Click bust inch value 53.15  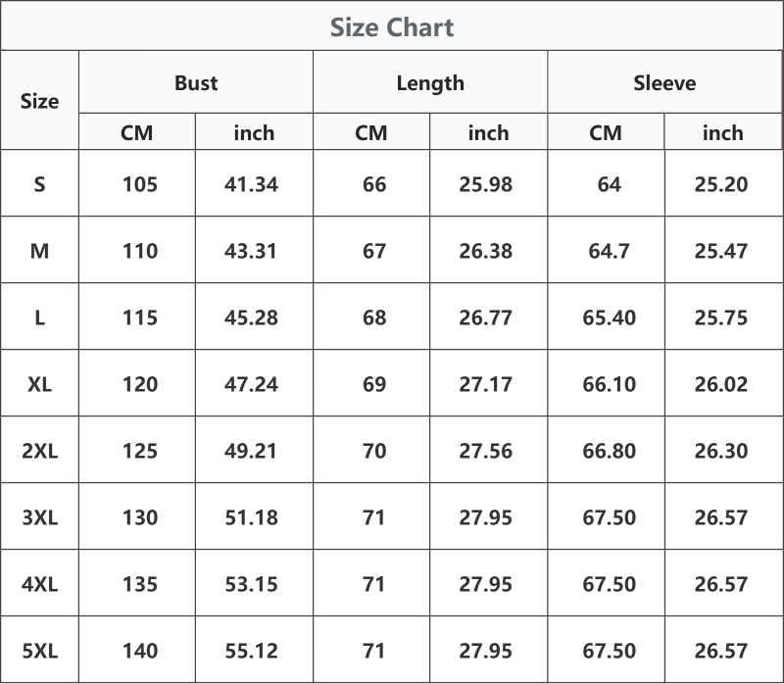pyautogui.click(x=251, y=584)
